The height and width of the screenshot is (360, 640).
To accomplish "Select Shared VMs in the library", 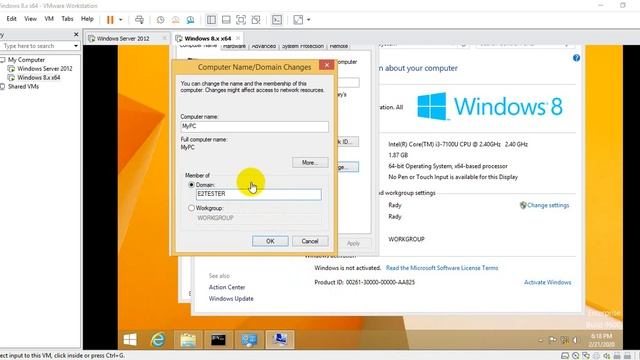I will pos(23,87).
